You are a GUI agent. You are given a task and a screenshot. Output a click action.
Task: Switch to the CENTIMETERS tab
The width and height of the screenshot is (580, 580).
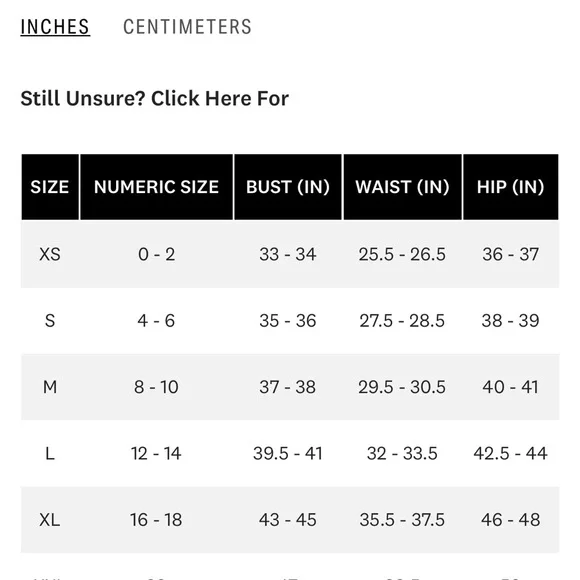coord(187,27)
